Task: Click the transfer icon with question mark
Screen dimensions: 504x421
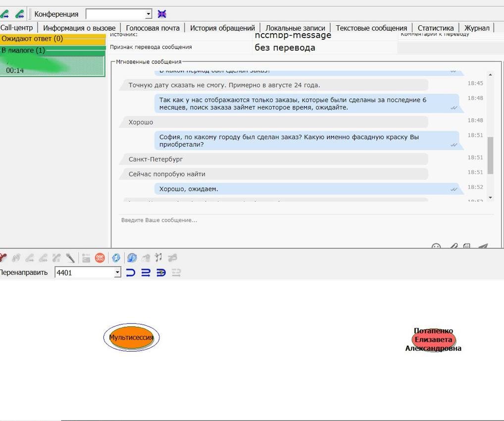Action: point(161,272)
